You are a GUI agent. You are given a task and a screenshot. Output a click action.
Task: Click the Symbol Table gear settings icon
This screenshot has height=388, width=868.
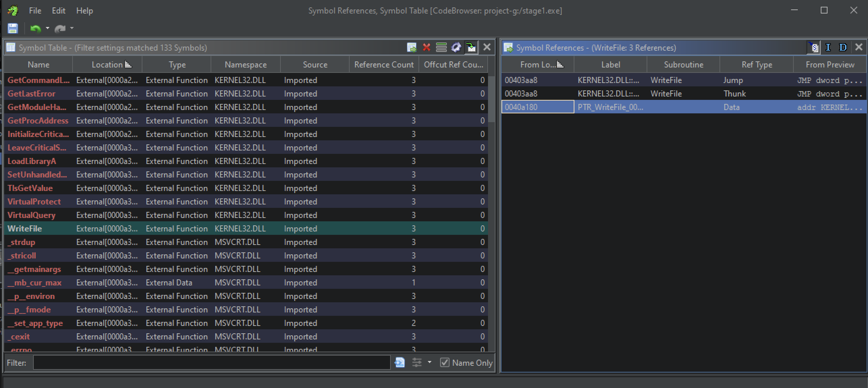click(456, 48)
